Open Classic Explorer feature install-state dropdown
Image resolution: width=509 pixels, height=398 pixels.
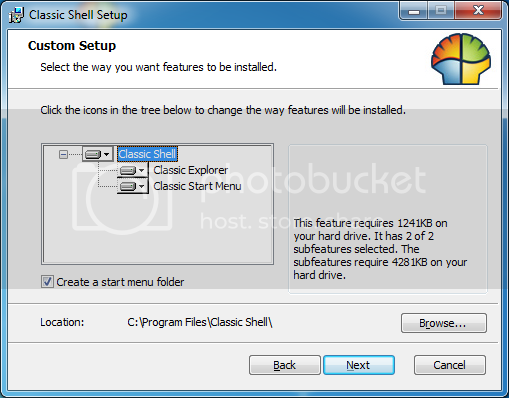[x=132, y=170]
